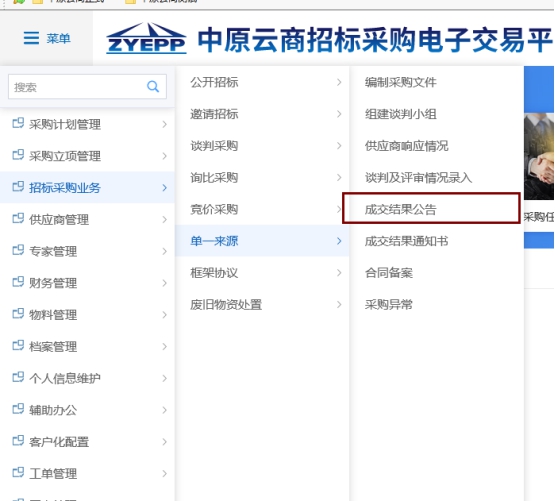Screen dimensions: 555x501
Task: Click the icon beside 供应商管理
Action: click(18, 218)
